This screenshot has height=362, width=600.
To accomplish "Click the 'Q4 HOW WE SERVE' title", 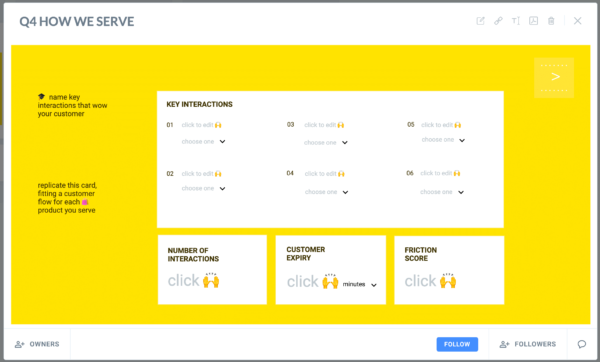I will tap(77, 21).
